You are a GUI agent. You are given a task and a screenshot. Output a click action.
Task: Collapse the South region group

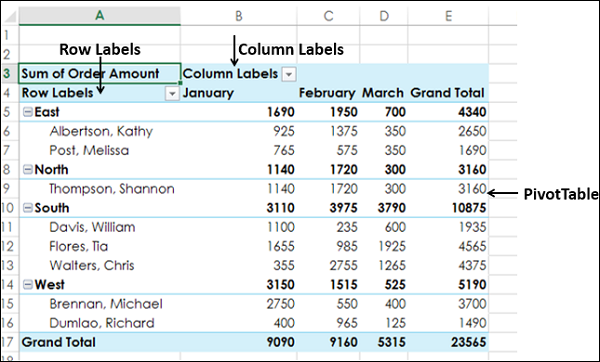click(28, 207)
